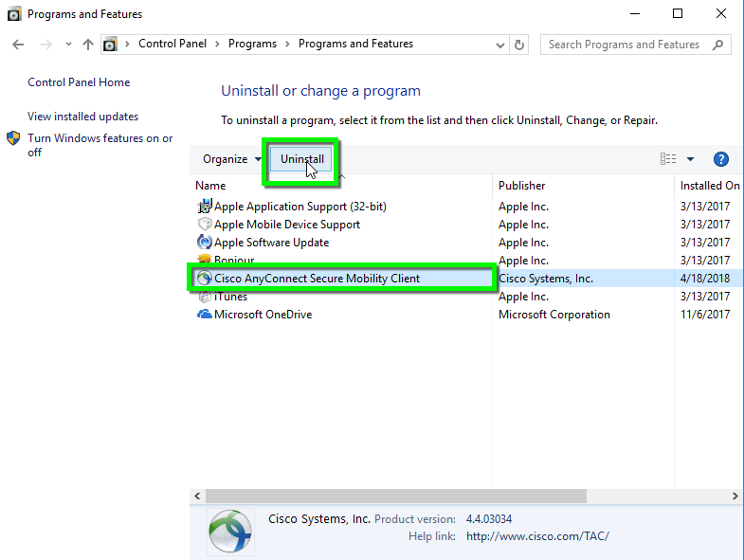The height and width of the screenshot is (560, 744).
Task: Select Microsoft OneDrive entry
Action: (263, 315)
